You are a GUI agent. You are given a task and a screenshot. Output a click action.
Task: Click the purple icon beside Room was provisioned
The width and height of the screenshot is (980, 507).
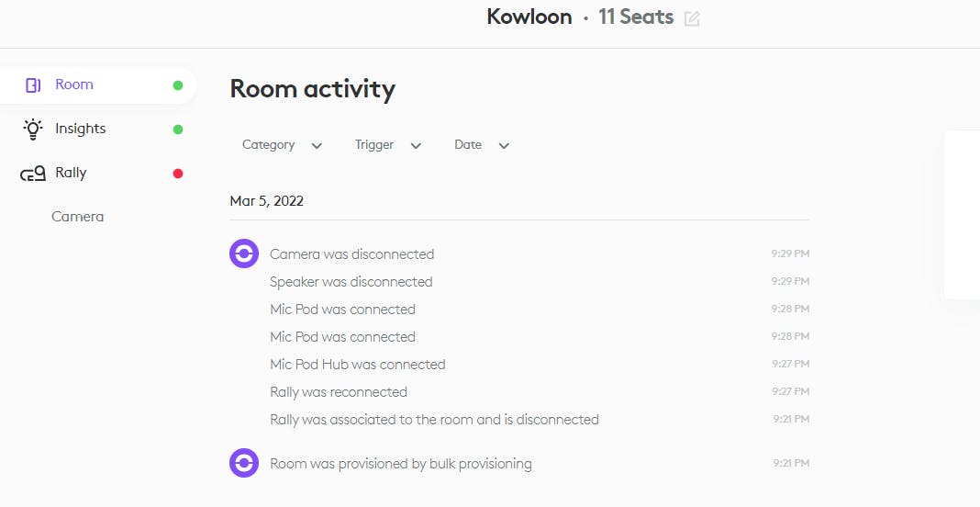pos(244,463)
